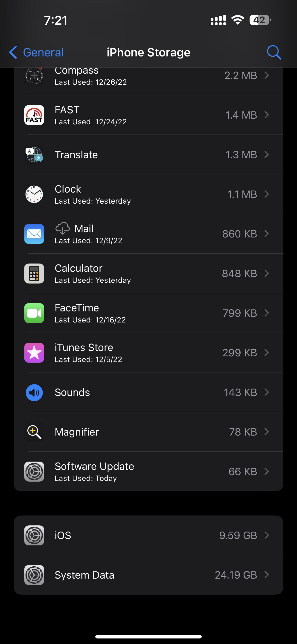297x644 pixels.
Task: Tap the Calculator app icon
Action: point(34,273)
